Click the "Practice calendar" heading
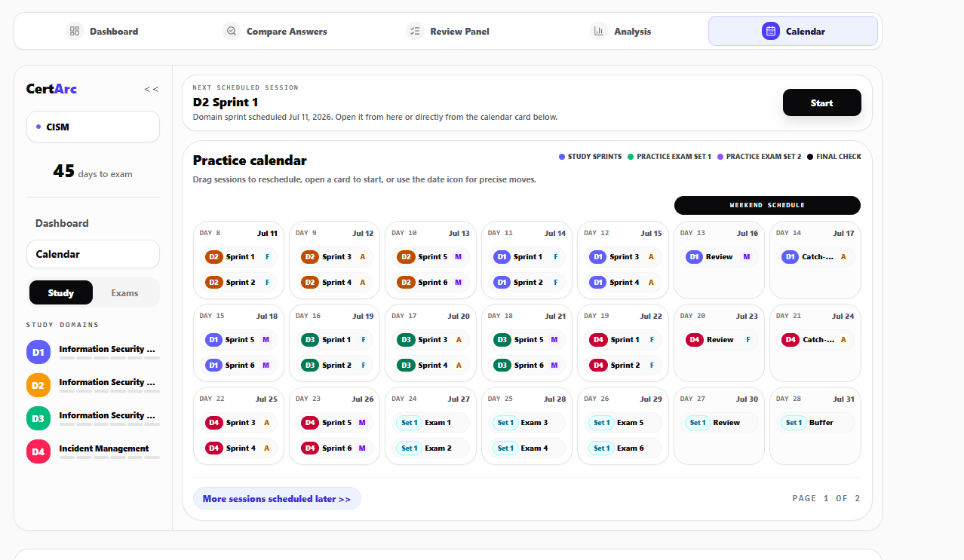Screen dimensions: 964x560 coord(250,161)
